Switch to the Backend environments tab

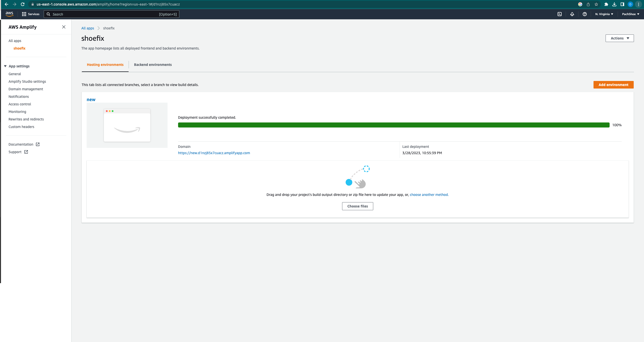(x=153, y=65)
